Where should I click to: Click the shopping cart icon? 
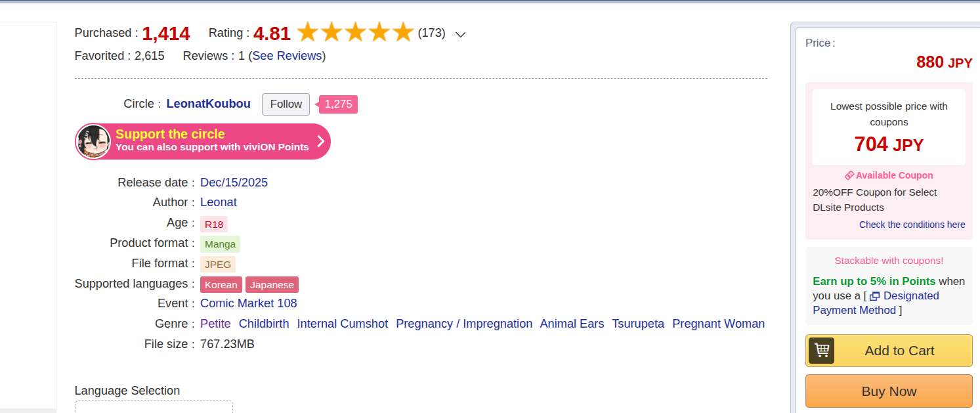click(x=821, y=351)
